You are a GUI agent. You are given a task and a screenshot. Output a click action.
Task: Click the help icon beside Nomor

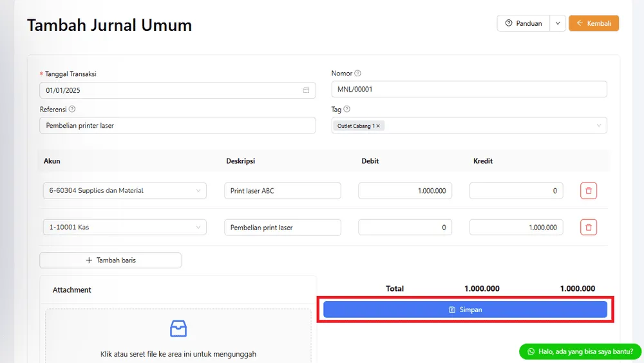tap(358, 74)
